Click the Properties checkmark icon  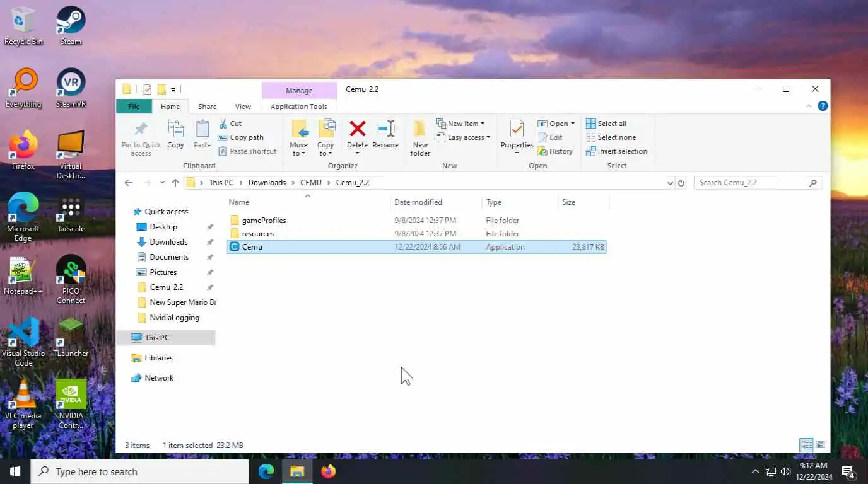pos(517,129)
